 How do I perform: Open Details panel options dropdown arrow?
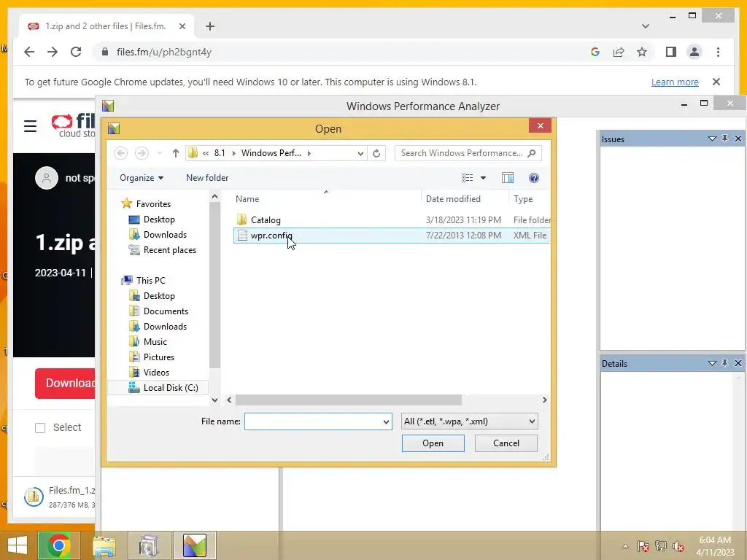tap(712, 363)
